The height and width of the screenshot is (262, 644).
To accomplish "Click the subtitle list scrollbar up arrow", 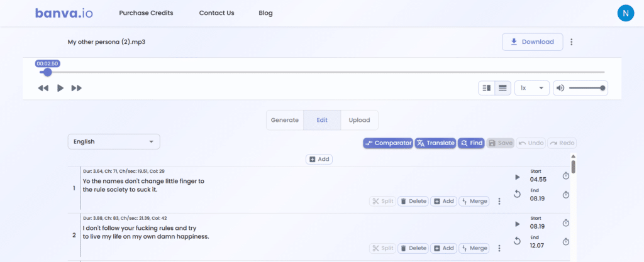I will (x=574, y=156).
